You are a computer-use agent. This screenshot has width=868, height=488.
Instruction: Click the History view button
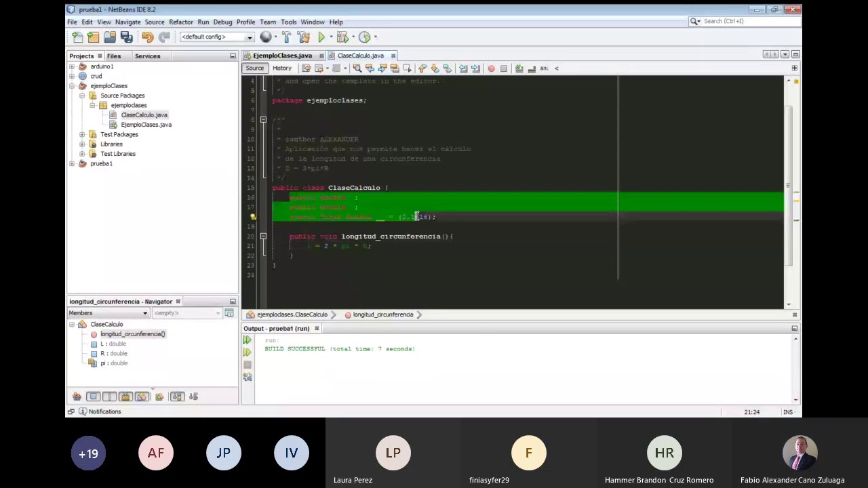[282, 68]
